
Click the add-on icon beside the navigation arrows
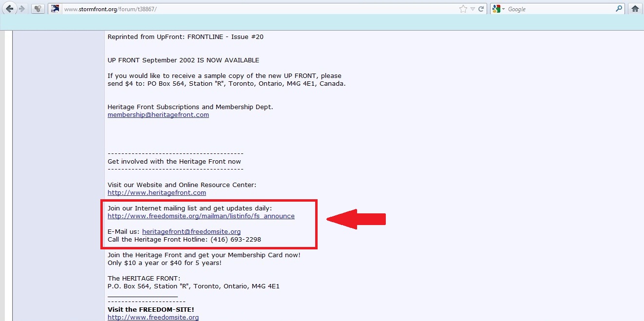pos(38,9)
